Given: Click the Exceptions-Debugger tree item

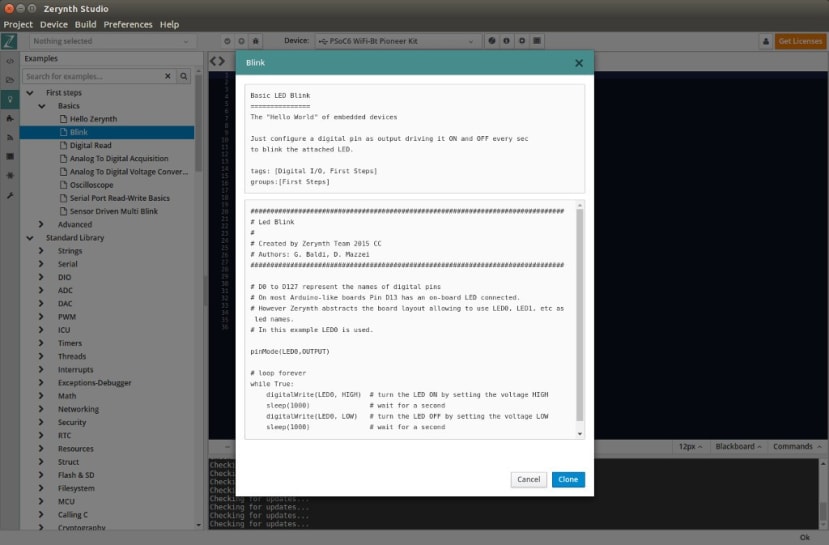Looking at the screenshot, I should coord(95,383).
